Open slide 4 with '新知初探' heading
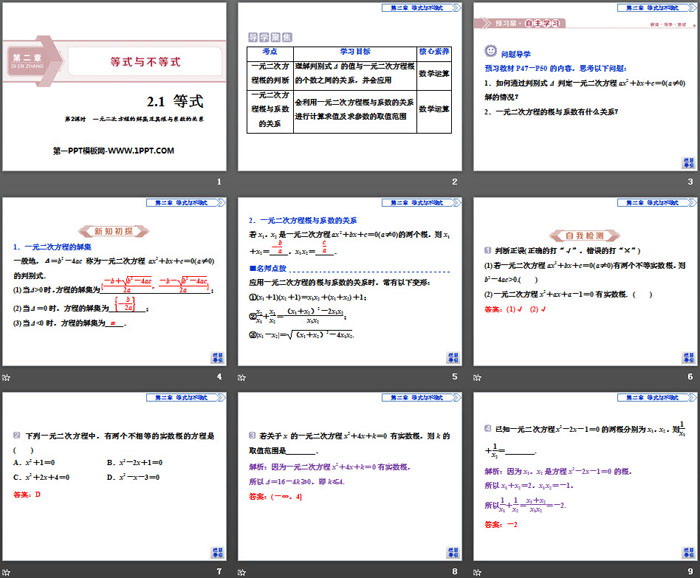700x578 pixels. pos(113,282)
